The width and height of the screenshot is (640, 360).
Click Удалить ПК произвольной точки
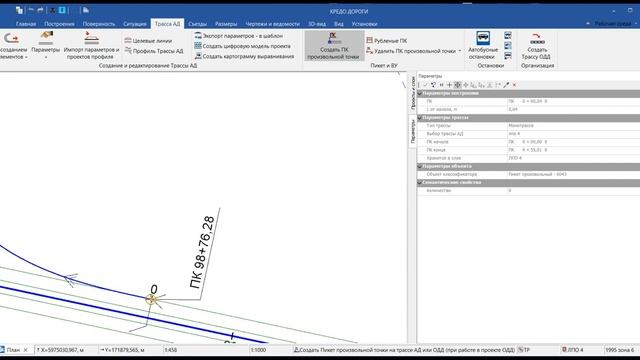411,51
